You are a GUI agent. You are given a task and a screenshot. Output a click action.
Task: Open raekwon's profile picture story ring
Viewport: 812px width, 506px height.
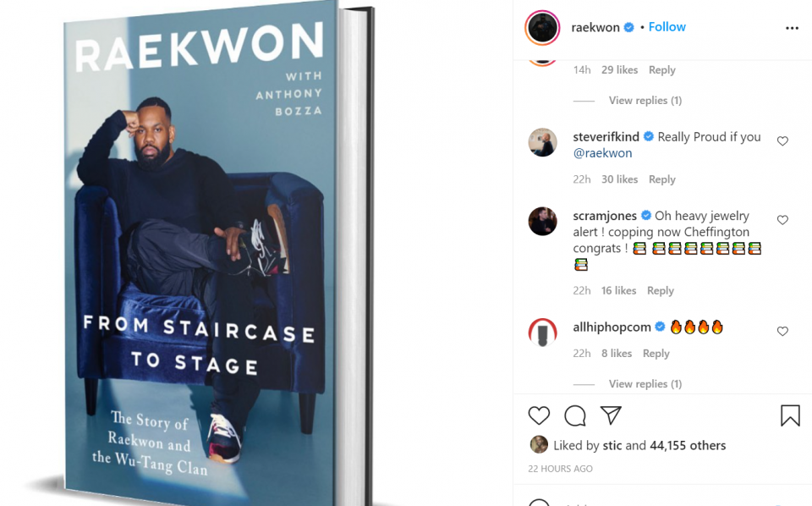pyautogui.click(x=542, y=27)
